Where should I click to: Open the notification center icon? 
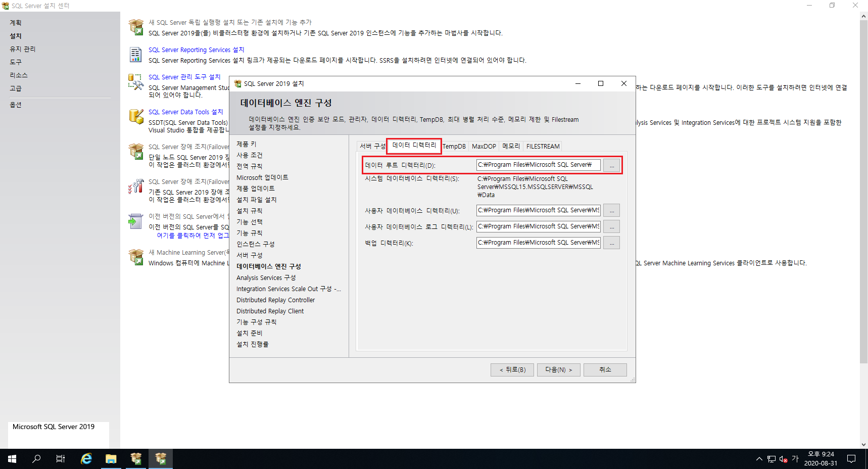851,459
